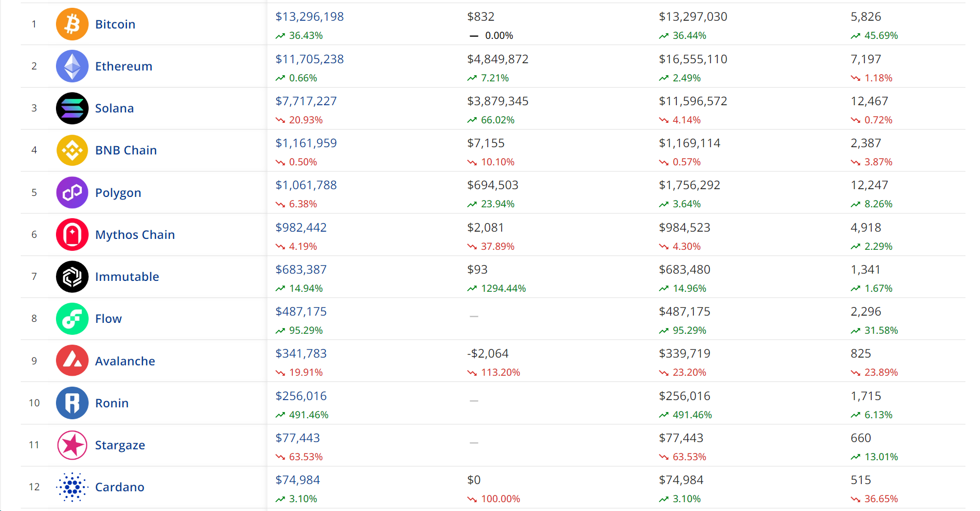980x511 pixels.
Task: Click the Immutable black logo icon
Action: click(x=72, y=276)
